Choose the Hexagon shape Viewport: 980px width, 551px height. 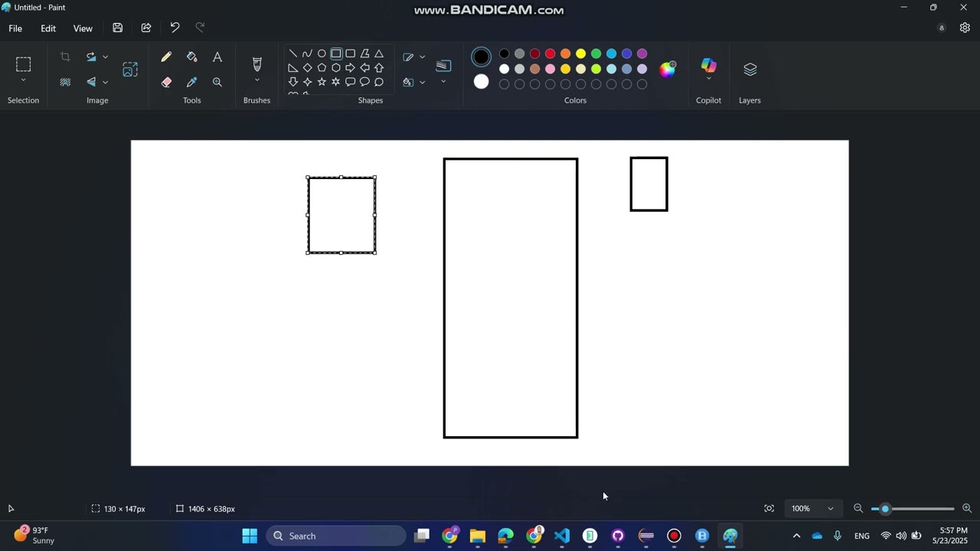coord(335,67)
